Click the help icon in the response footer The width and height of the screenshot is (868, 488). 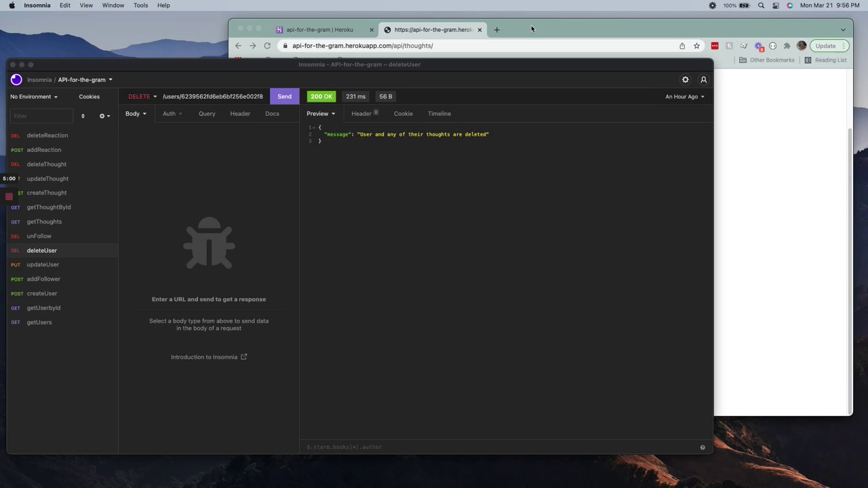(703, 447)
